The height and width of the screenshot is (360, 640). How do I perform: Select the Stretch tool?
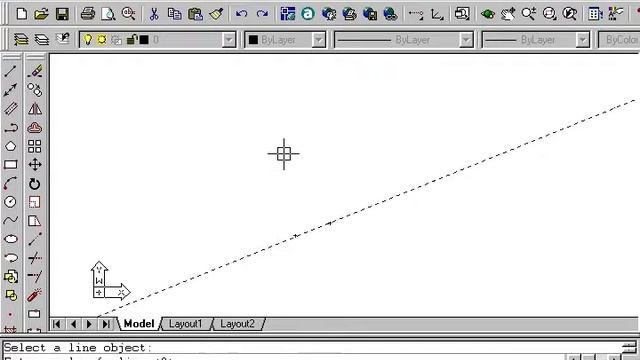[x=35, y=221]
